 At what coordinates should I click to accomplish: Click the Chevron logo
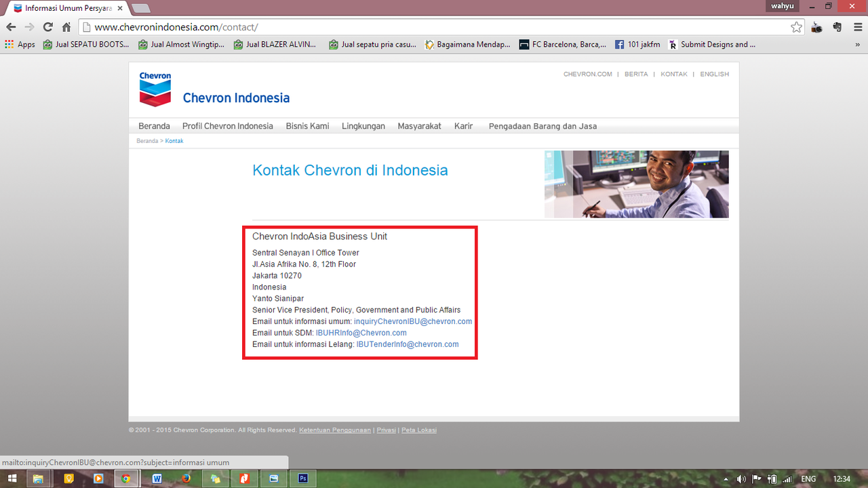(x=155, y=89)
